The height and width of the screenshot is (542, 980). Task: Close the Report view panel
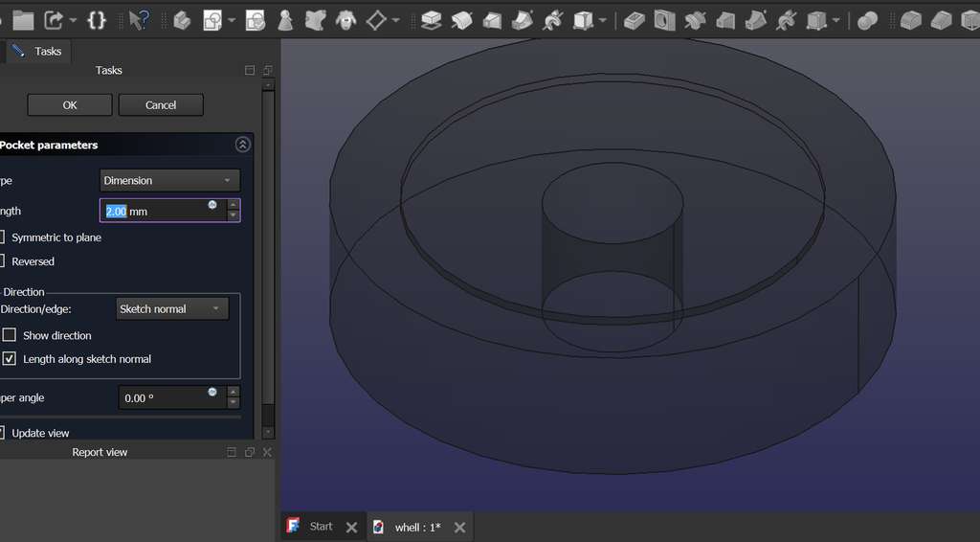[268, 452]
